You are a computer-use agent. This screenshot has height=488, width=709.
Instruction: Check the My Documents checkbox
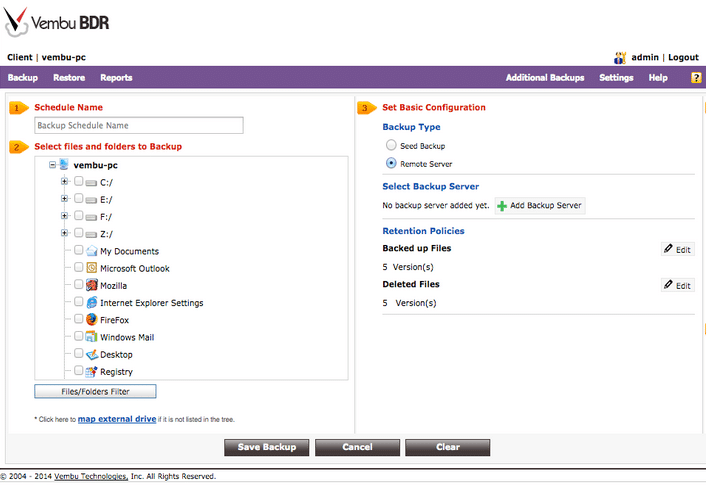(79, 250)
